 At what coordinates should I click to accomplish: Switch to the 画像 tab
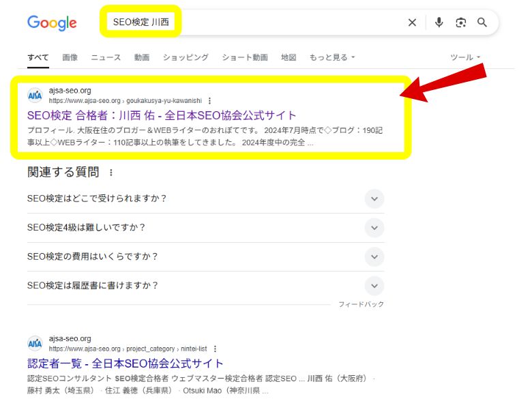pos(70,57)
